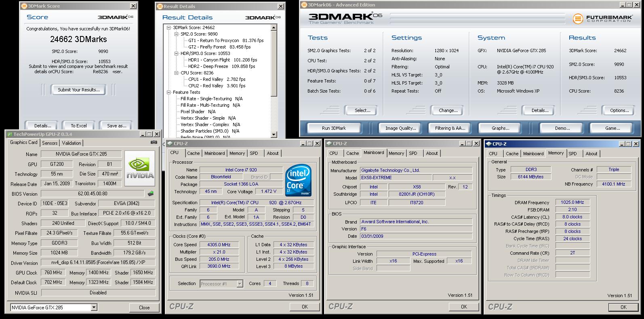Click the BIOS save chip icon in GPU-Z
Screen dimensions: 644x319
coord(151,193)
